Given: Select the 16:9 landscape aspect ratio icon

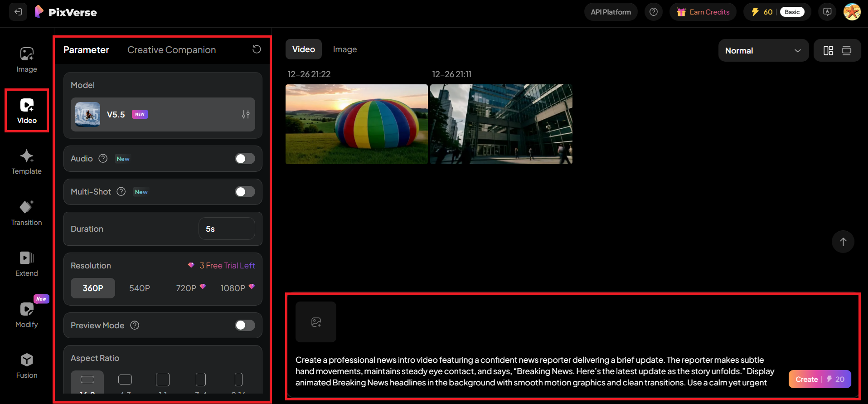Looking at the screenshot, I should (x=87, y=380).
